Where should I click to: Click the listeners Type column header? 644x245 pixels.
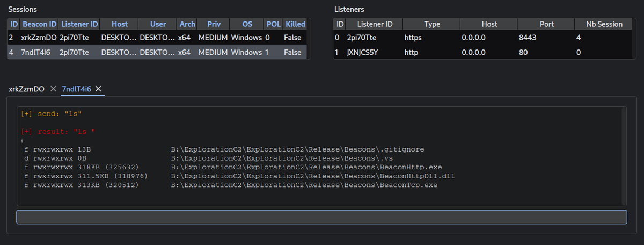[x=431, y=24]
